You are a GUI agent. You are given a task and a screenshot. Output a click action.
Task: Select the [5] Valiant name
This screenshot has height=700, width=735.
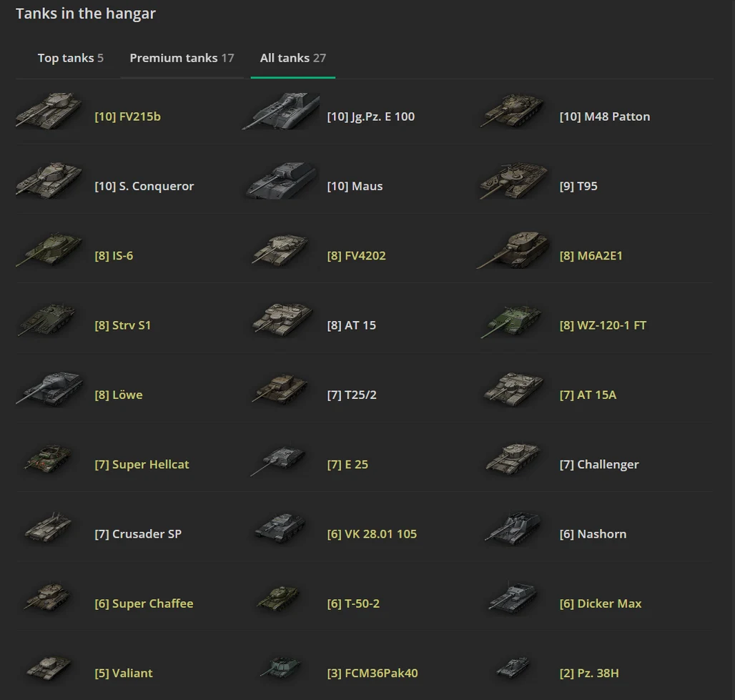(123, 674)
